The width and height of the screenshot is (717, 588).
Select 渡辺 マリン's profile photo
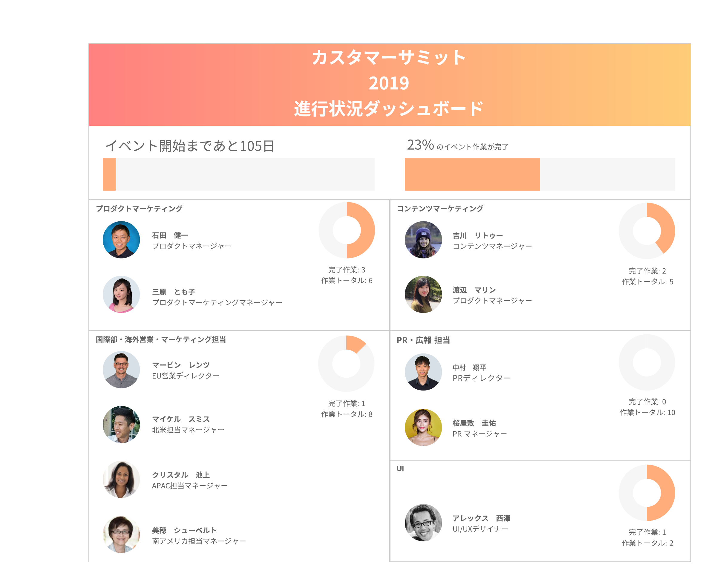click(423, 294)
